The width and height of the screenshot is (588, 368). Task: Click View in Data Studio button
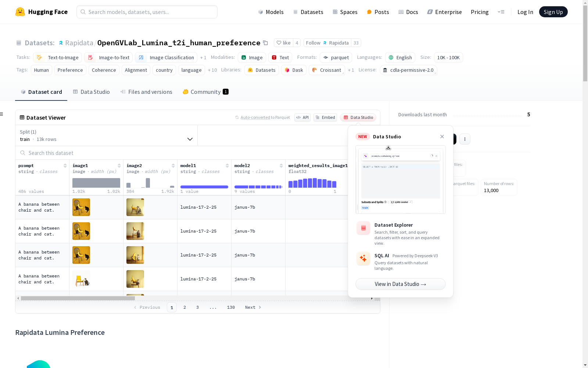coord(401,284)
